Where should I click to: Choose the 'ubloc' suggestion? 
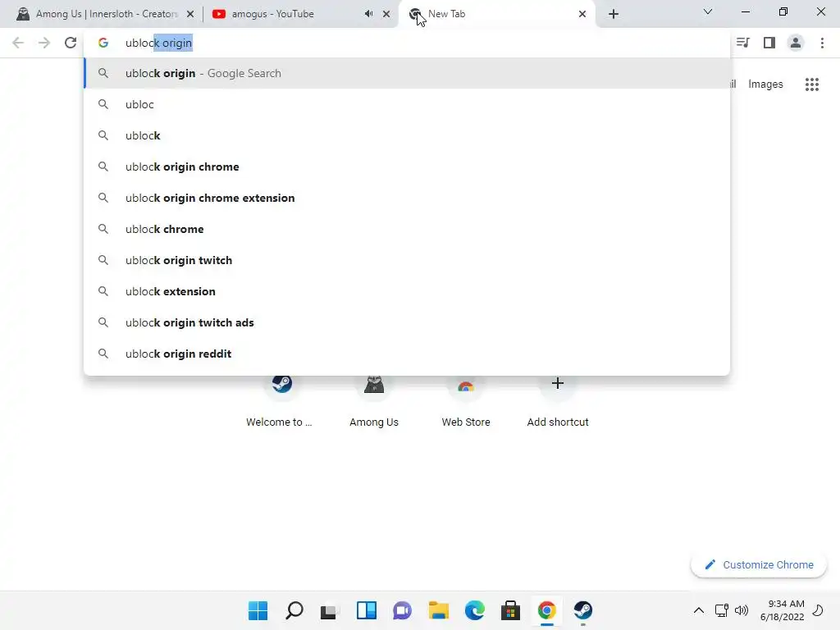pos(407,104)
